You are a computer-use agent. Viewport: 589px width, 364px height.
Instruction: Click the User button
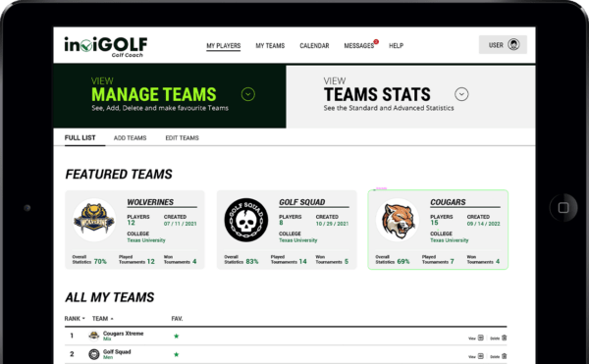click(503, 45)
